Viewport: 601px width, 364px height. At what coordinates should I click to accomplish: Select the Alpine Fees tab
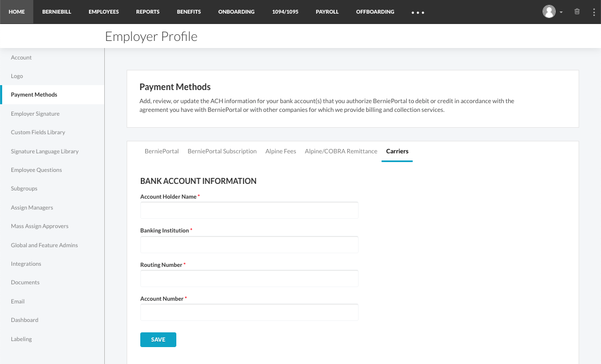pos(281,151)
